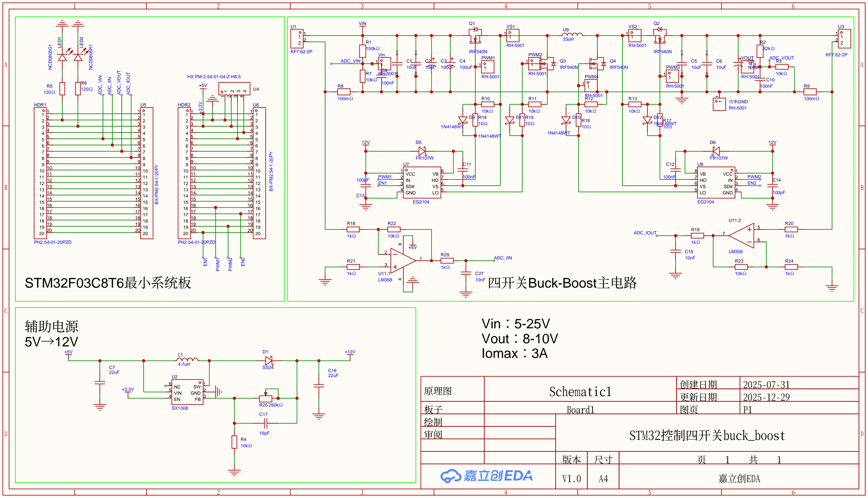868x498 pixels.
Task: Click the L1 4.7uH inductor symbol
Action: tap(187, 360)
